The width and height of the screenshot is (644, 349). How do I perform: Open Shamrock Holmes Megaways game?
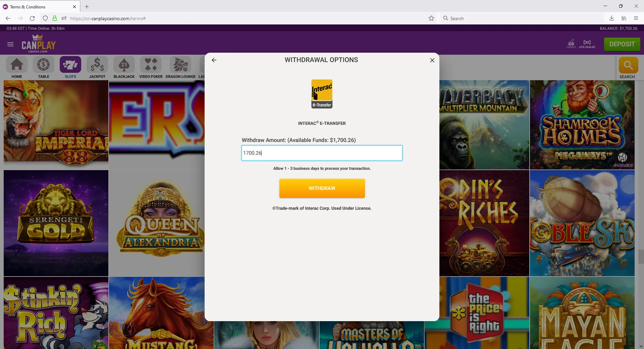coord(582,124)
